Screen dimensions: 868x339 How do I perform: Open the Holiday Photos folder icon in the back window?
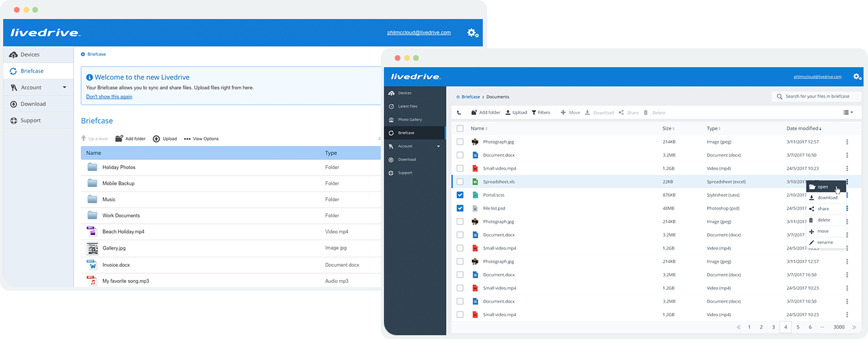click(93, 167)
